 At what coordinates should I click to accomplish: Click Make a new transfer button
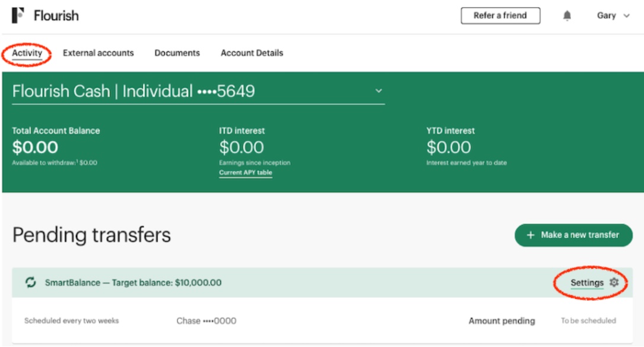pyautogui.click(x=573, y=235)
